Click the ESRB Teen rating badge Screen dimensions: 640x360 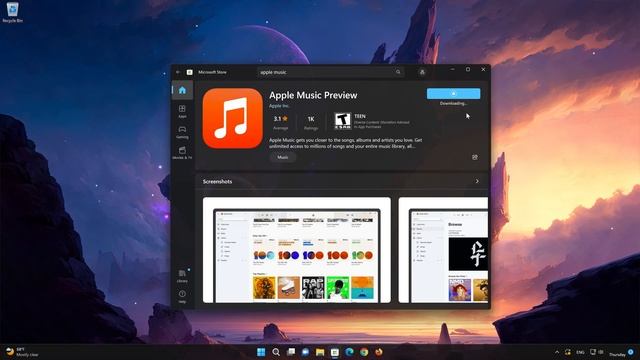(342, 121)
